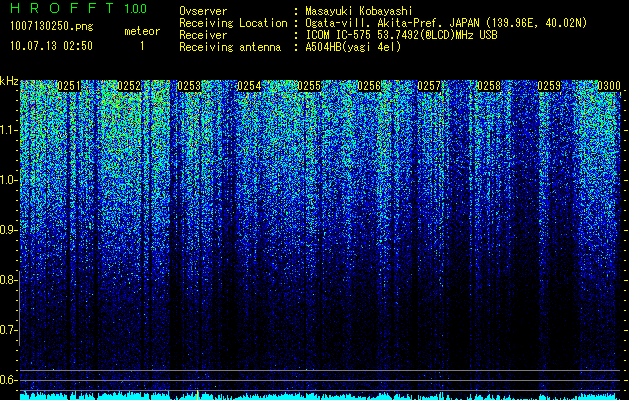Click the 0251 time marker

click(x=69, y=86)
